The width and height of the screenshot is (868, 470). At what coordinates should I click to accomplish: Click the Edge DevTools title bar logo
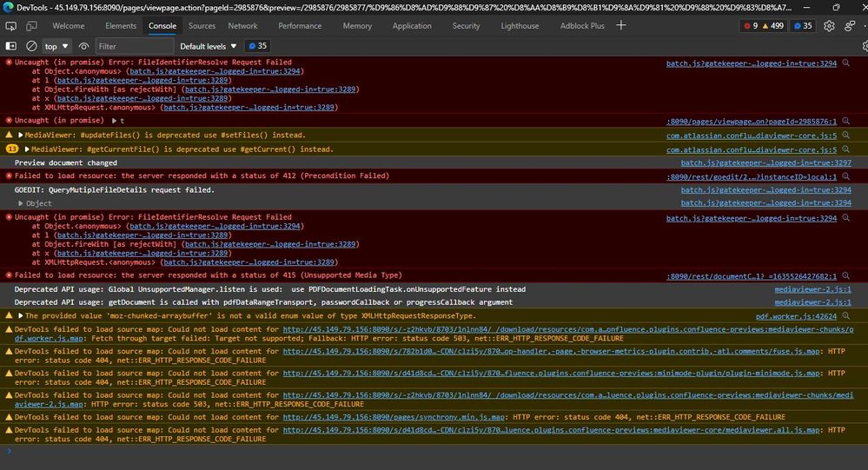(x=8, y=7)
